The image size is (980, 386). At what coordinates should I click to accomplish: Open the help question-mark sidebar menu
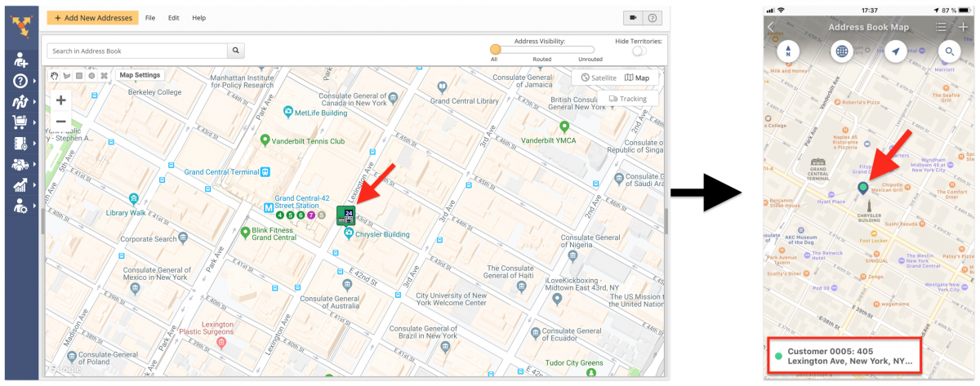[20, 81]
